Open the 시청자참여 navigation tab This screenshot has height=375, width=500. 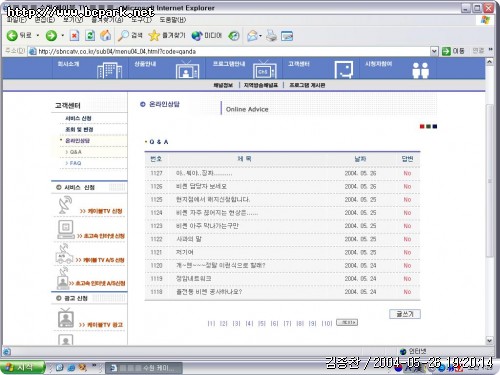click(x=379, y=64)
